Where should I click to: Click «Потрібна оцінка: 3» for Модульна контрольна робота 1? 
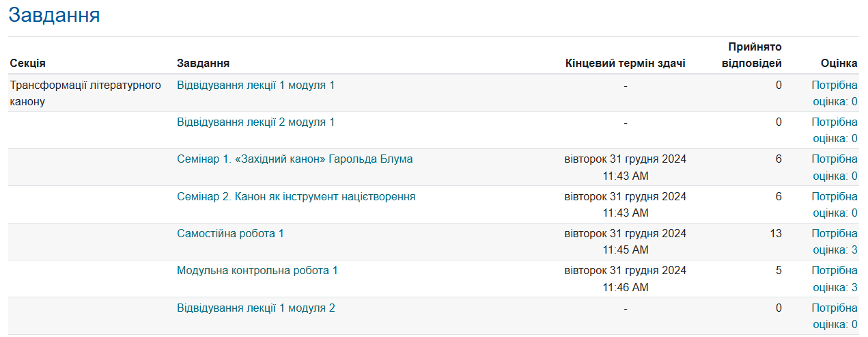pyautogui.click(x=834, y=279)
